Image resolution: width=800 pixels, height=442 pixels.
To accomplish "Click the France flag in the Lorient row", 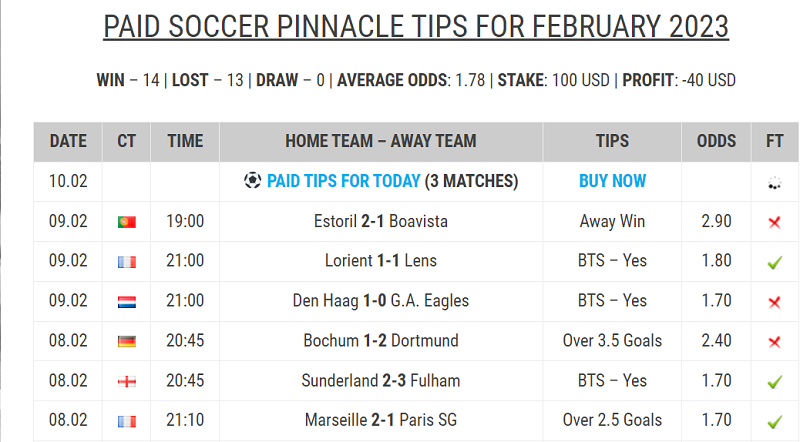I will click(x=127, y=262).
